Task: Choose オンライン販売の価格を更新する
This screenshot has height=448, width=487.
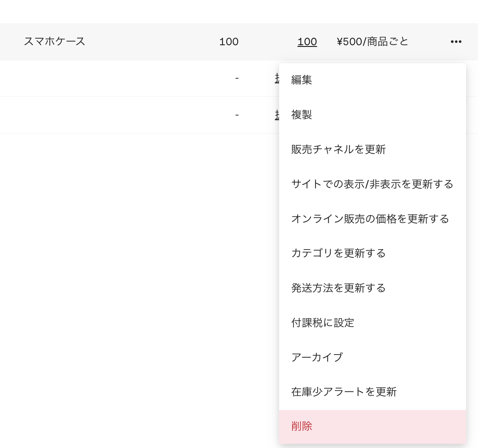Action: click(x=370, y=219)
